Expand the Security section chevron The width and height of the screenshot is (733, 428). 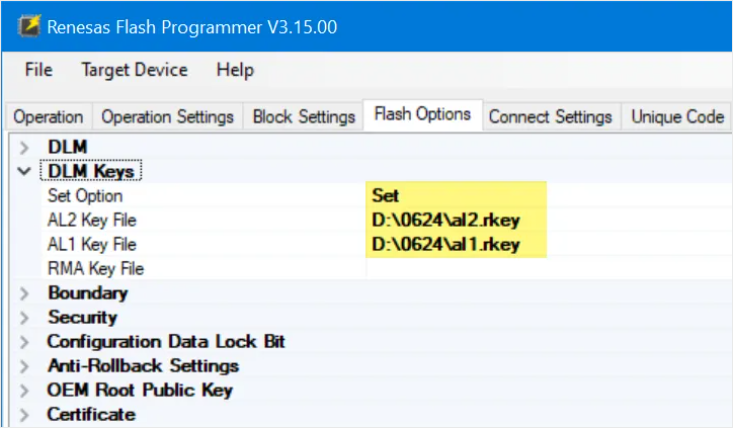coord(24,318)
